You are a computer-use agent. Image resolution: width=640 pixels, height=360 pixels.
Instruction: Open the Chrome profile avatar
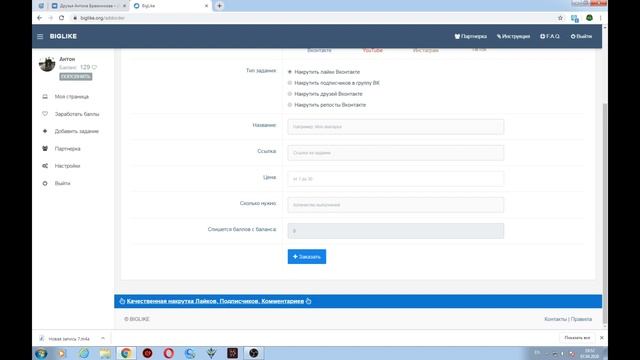[589, 18]
